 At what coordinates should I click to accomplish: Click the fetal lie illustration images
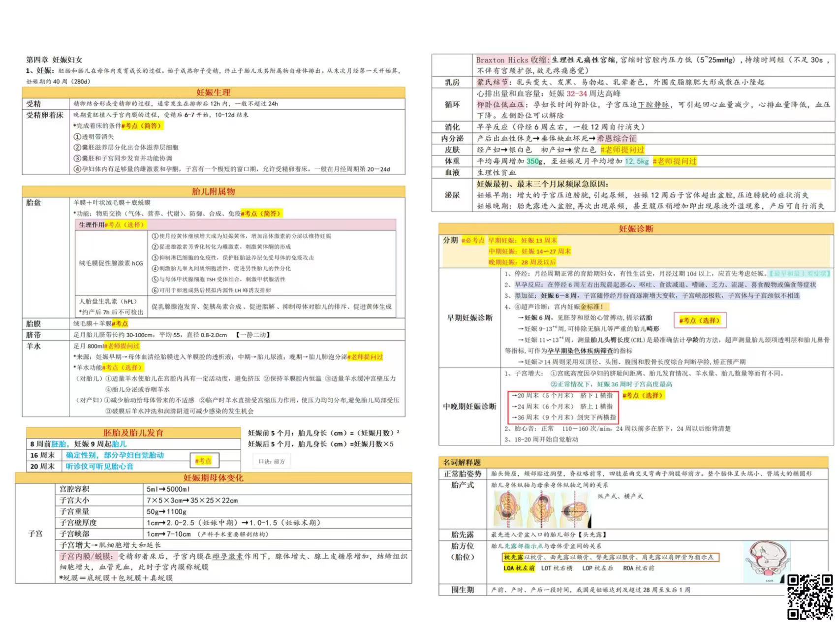(x=542, y=509)
